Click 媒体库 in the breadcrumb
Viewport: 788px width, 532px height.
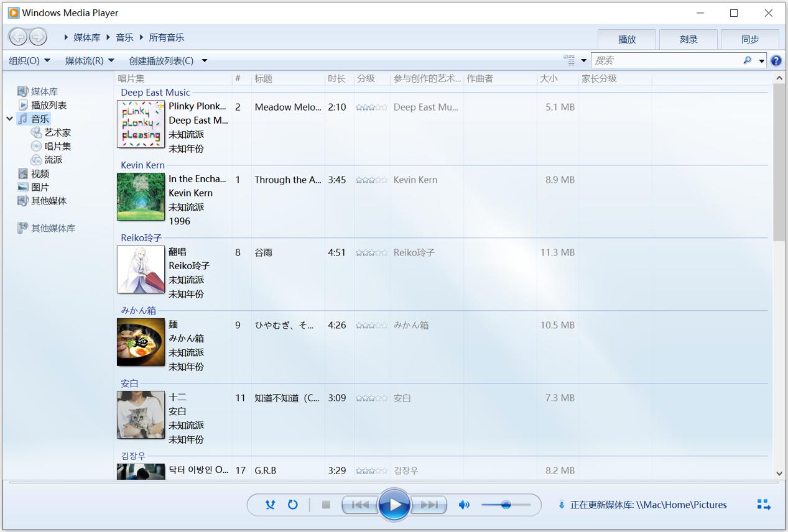(86, 37)
